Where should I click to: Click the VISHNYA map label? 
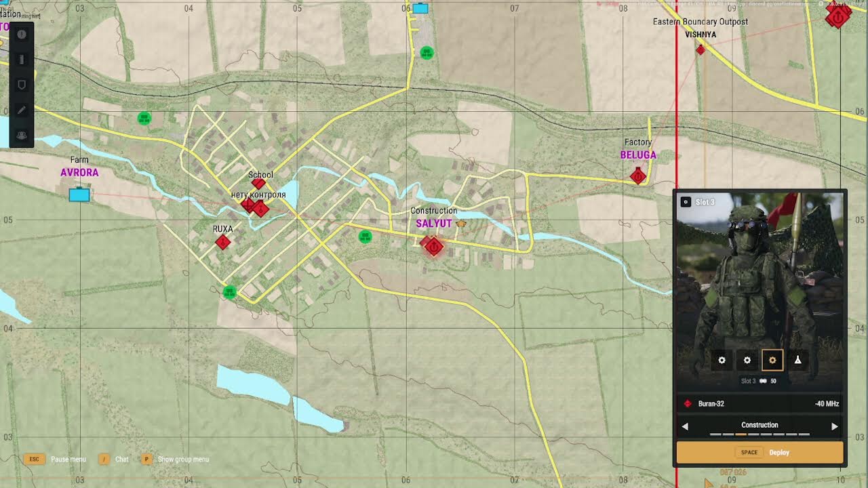(701, 34)
